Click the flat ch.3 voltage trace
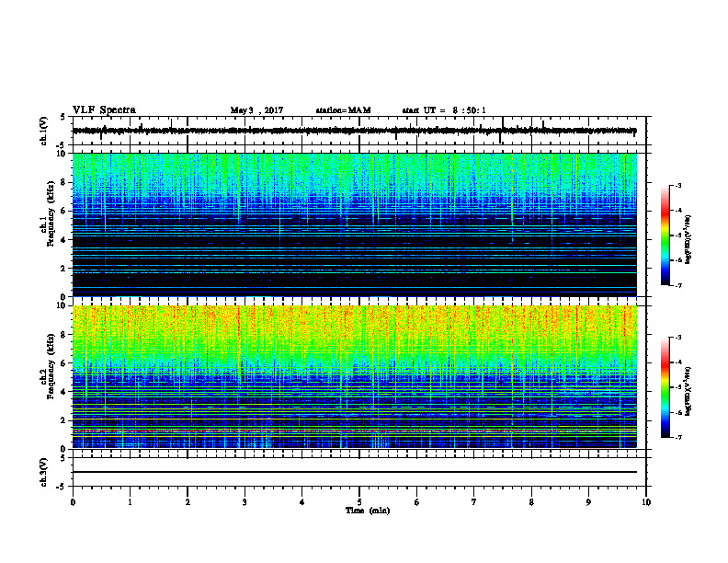728x563 pixels. pyautogui.click(x=355, y=472)
